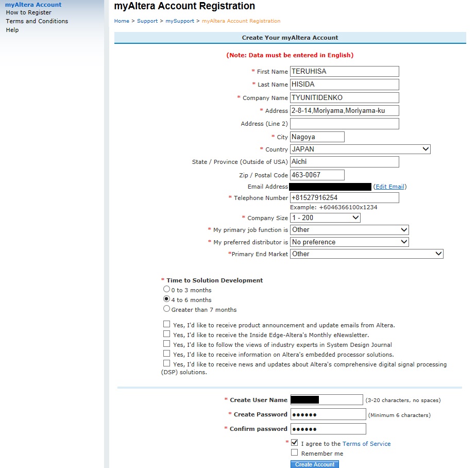Image resolution: width=476 pixels, height=468 pixels.
Task: Click the Address field with Moriyama
Action: [x=345, y=110]
